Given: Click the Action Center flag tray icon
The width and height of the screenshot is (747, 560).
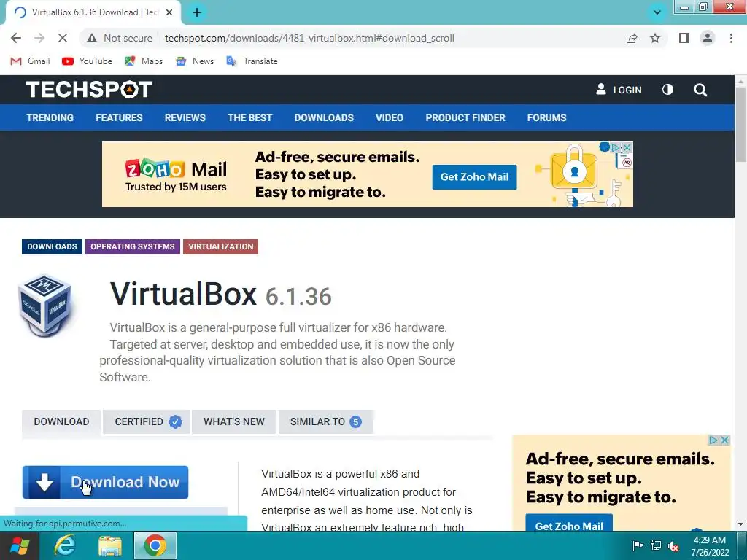Looking at the screenshot, I should click(x=638, y=545).
